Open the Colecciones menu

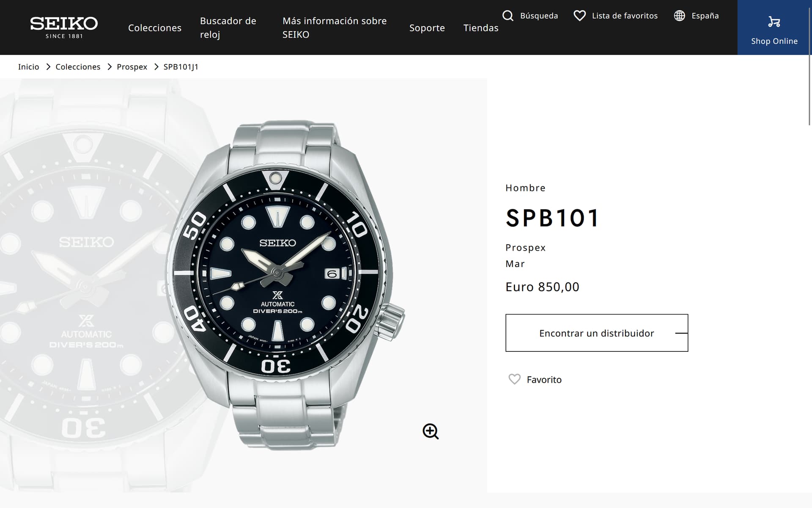(x=155, y=28)
